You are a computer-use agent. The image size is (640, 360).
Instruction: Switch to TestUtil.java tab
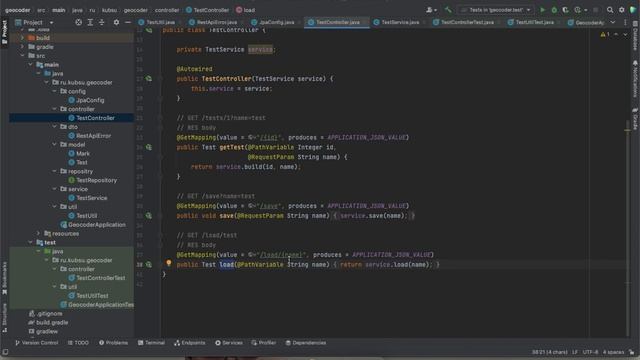157,22
